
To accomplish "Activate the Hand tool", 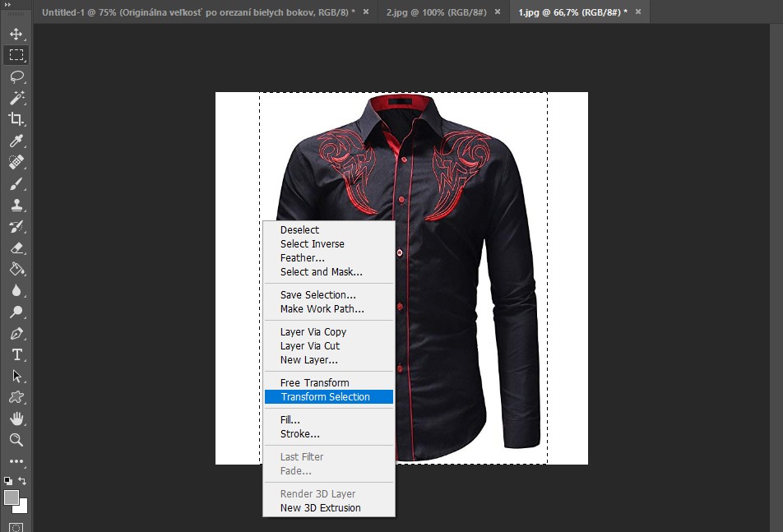I will pyautogui.click(x=16, y=419).
